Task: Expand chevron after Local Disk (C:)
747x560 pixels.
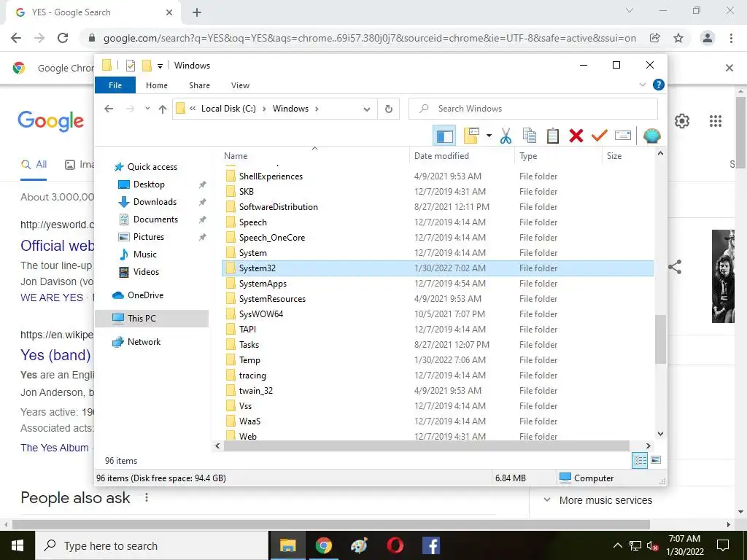Action: coord(264,109)
